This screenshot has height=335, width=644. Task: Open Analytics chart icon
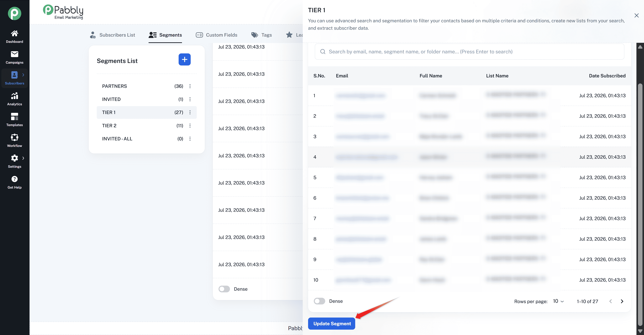(14, 96)
